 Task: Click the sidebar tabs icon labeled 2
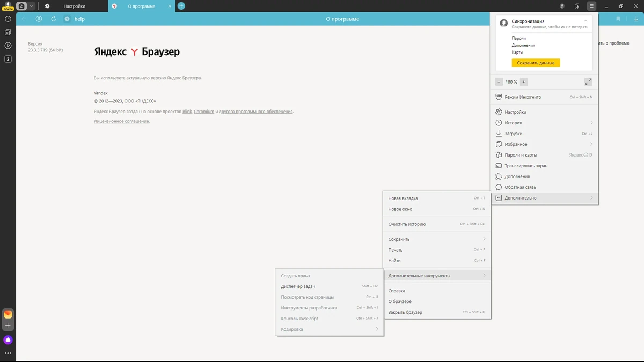[x=8, y=59]
